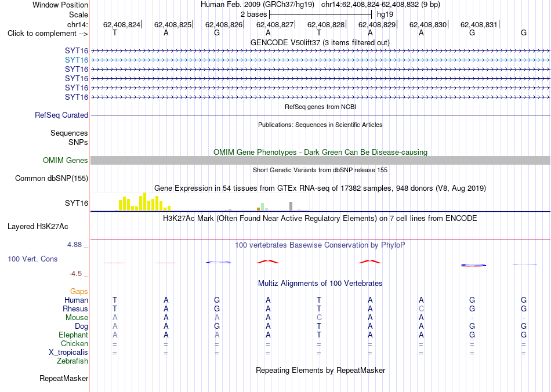Screen dimensions: 551x392
Task: Click the light blue SYT16 transcript label
Action: tap(76, 60)
